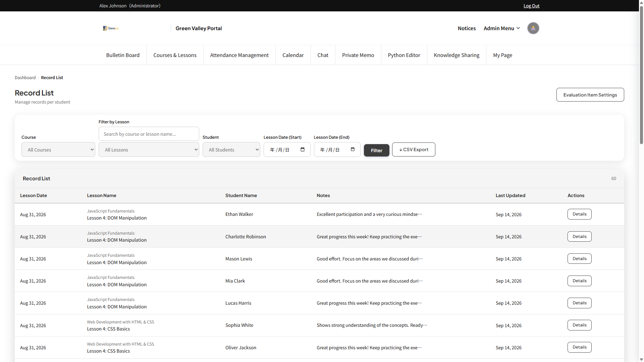The image size is (644, 362).
Task: Open Details for Oliver Jackson record
Action: point(579,347)
